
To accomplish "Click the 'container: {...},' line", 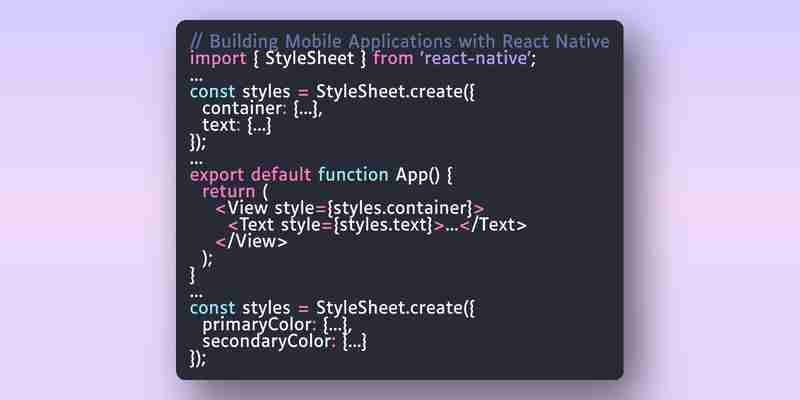I will (x=262, y=109).
